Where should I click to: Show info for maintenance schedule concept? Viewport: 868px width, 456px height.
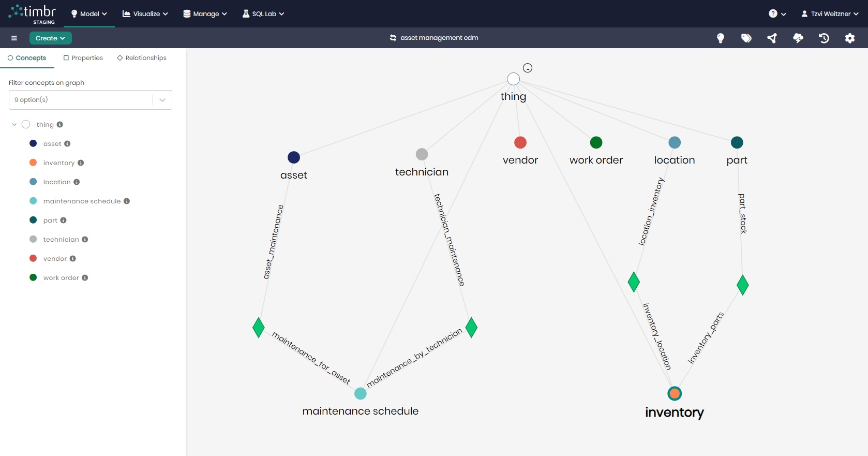point(127,201)
